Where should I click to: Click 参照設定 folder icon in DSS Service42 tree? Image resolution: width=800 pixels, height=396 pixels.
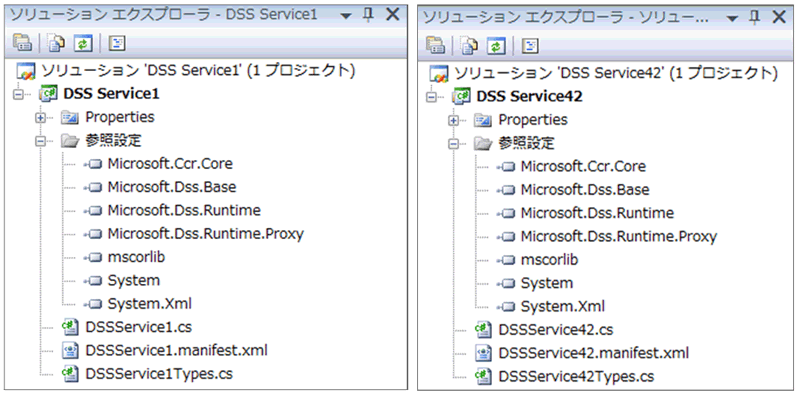[x=483, y=143]
